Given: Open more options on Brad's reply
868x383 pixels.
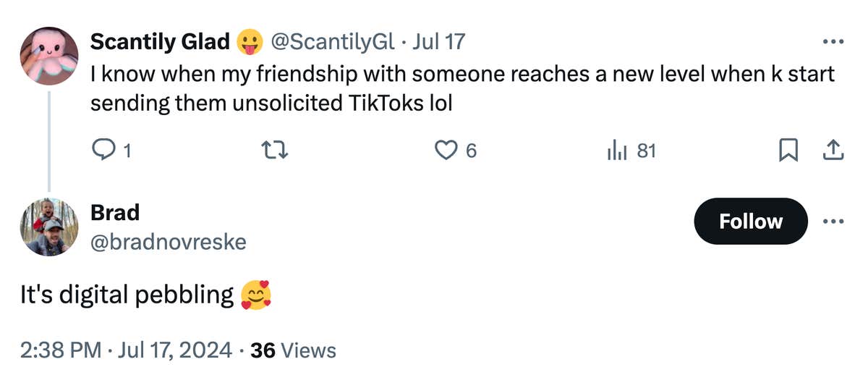Looking at the screenshot, I should [833, 221].
